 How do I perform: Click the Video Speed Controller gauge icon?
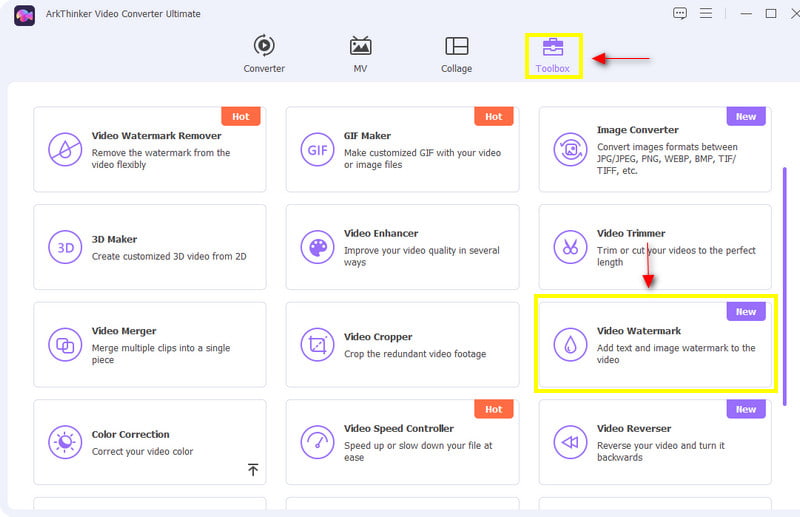click(x=317, y=442)
